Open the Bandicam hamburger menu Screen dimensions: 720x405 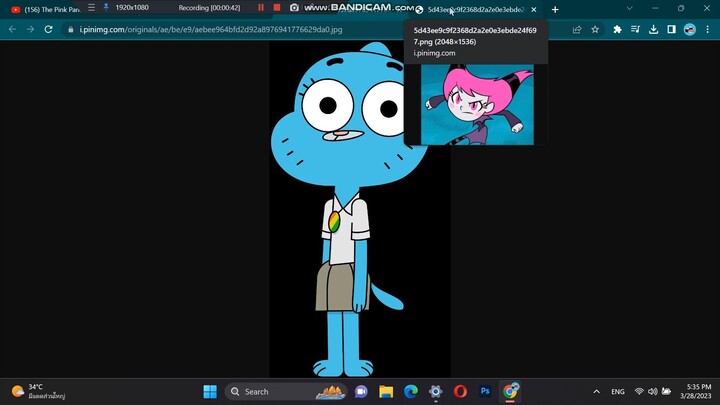click(x=91, y=7)
